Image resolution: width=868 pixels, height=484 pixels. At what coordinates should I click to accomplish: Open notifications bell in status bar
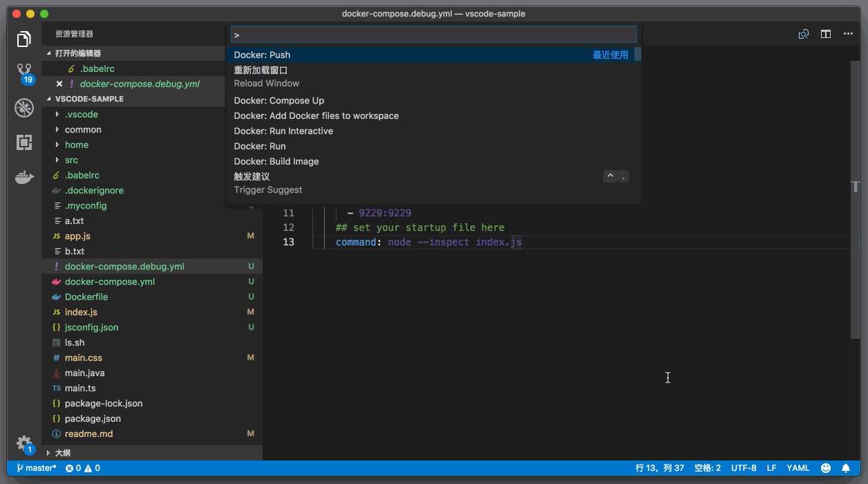coord(846,468)
